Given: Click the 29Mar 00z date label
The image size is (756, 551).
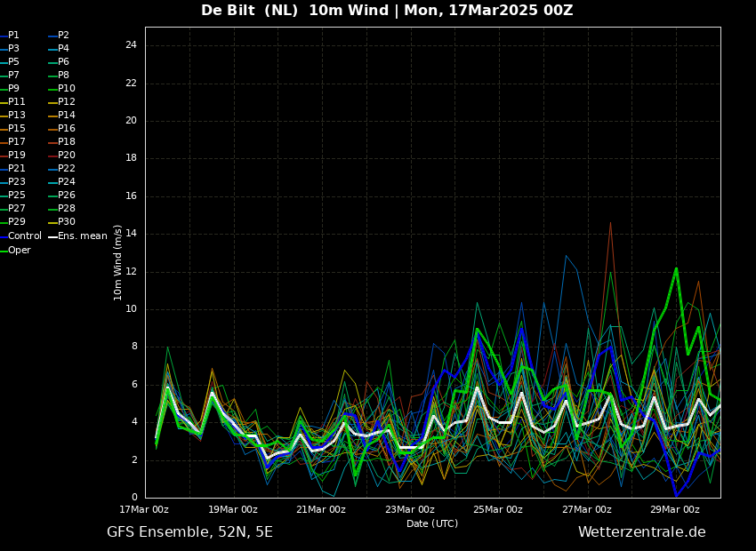Looking at the screenshot, I should [674, 510].
